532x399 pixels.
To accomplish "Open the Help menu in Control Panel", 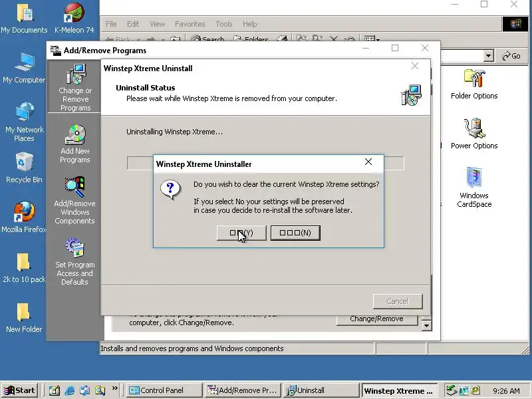I will pyautogui.click(x=250, y=24).
